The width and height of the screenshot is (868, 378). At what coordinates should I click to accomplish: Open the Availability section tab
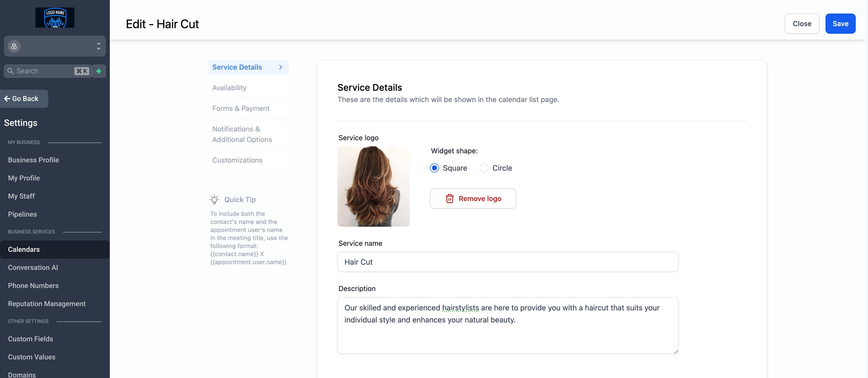pyautogui.click(x=229, y=88)
